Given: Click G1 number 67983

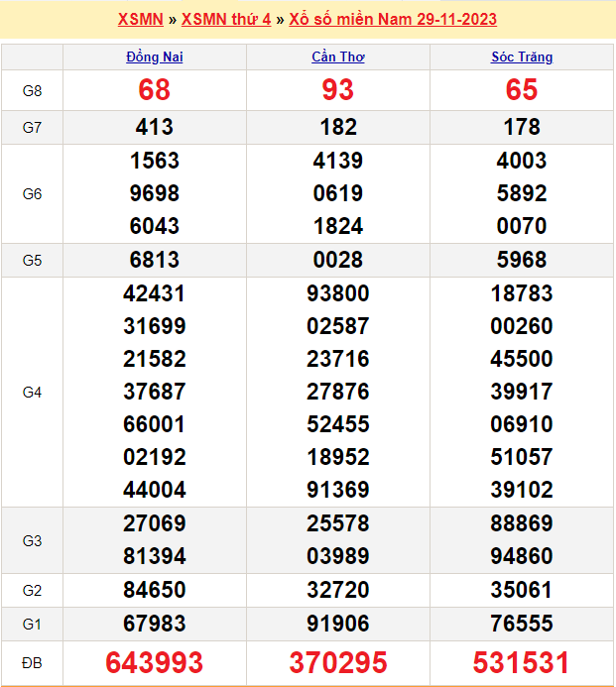Looking at the screenshot, I should point(155,624).
